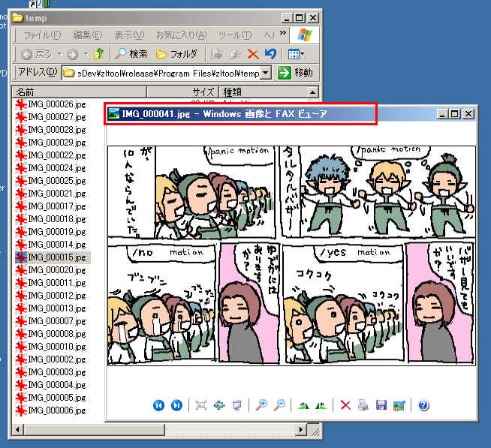
Task: Select file IMG_000028.jpg
Action: point(51,130)
